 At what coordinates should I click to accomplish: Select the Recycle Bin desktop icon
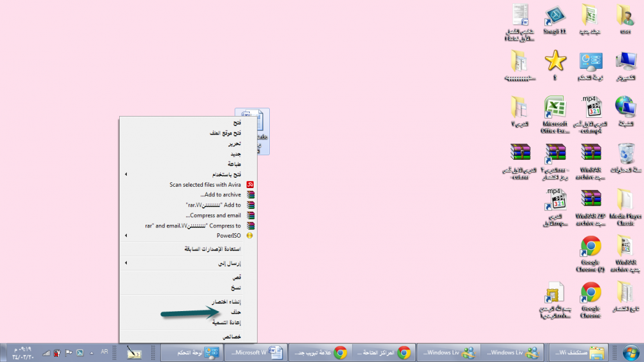[625, 155]
